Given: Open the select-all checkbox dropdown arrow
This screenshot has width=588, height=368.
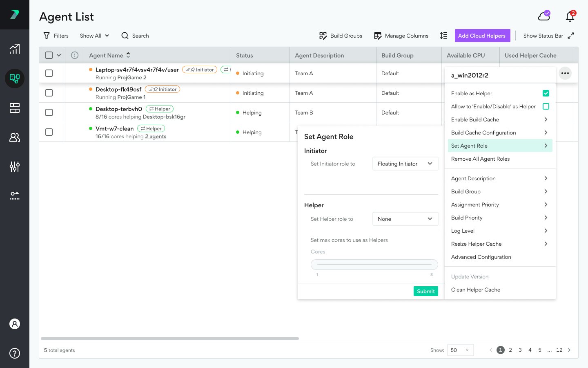Looking at the screenshot, I should pyautogui.click(x=59, y=55).
